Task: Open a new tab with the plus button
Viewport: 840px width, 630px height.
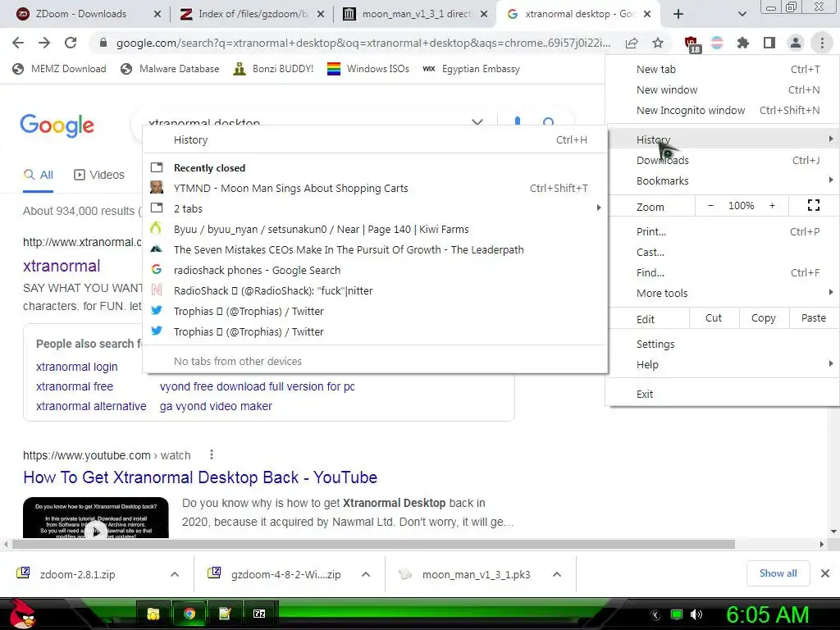Action: pyautogui.click(x=678, y=14)
